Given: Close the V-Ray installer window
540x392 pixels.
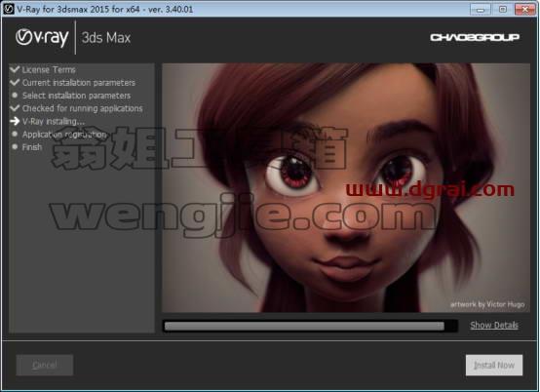Looking at the screenshot, I should coord(524,10).
